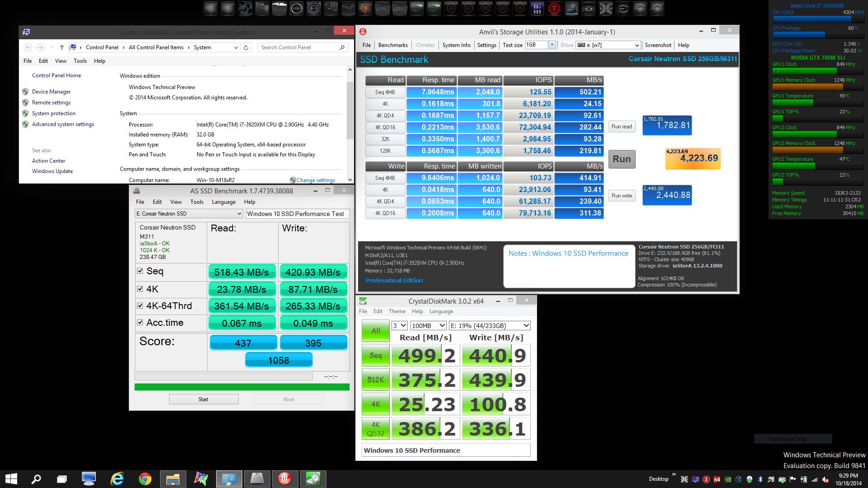Click Run write in Anvil's

[x=622, y=196]
